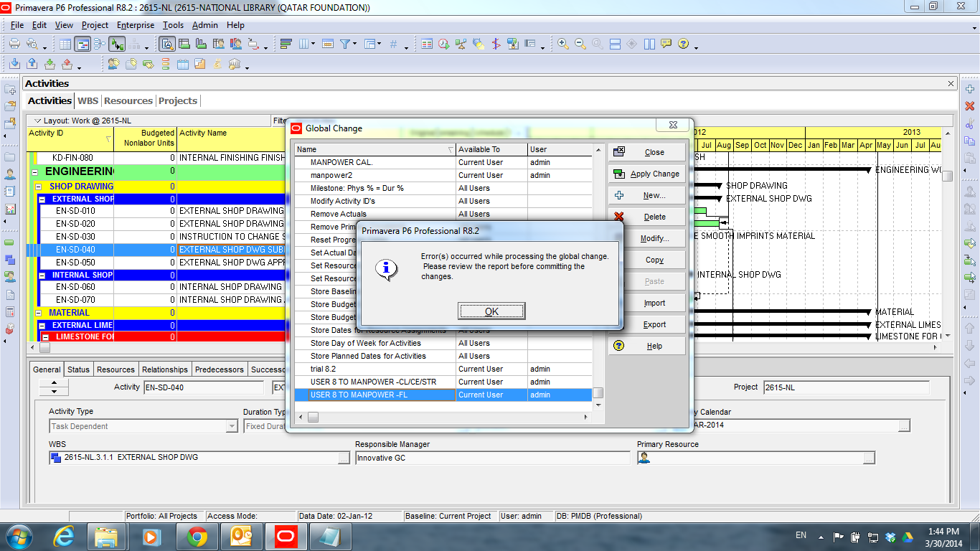
Task: Click the Responsible Manager field
Action: [x=492, y=458]
